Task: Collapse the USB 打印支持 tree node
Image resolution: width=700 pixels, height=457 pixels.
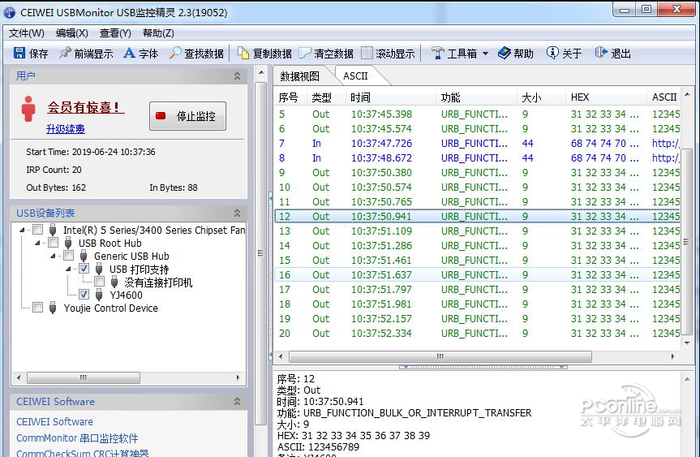Action: pos(68,269)
